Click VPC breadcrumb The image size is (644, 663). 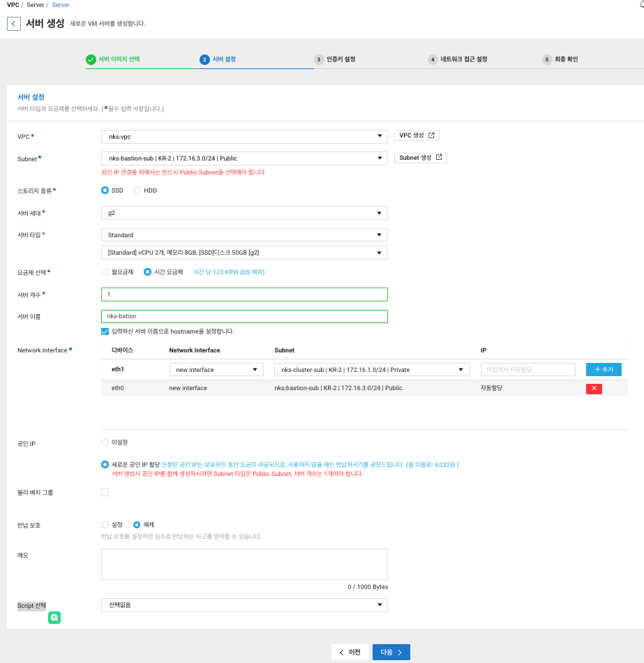coord(13,5)
